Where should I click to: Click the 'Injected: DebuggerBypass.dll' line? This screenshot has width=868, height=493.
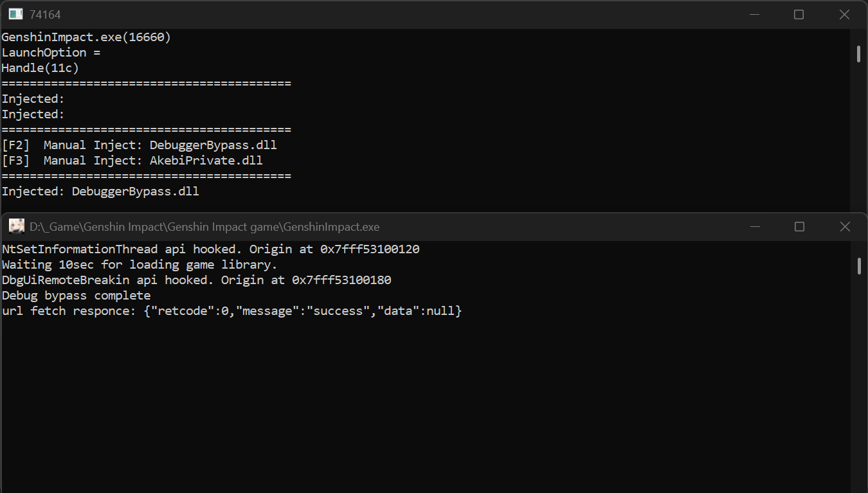pos(100,192)
